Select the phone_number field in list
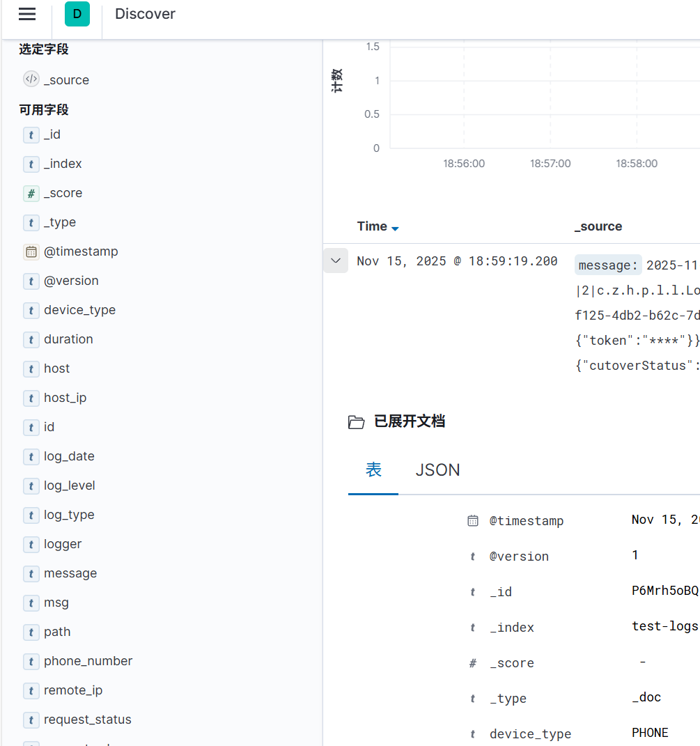The width and height of the screenshot is (700, 746). click(88, 661)
